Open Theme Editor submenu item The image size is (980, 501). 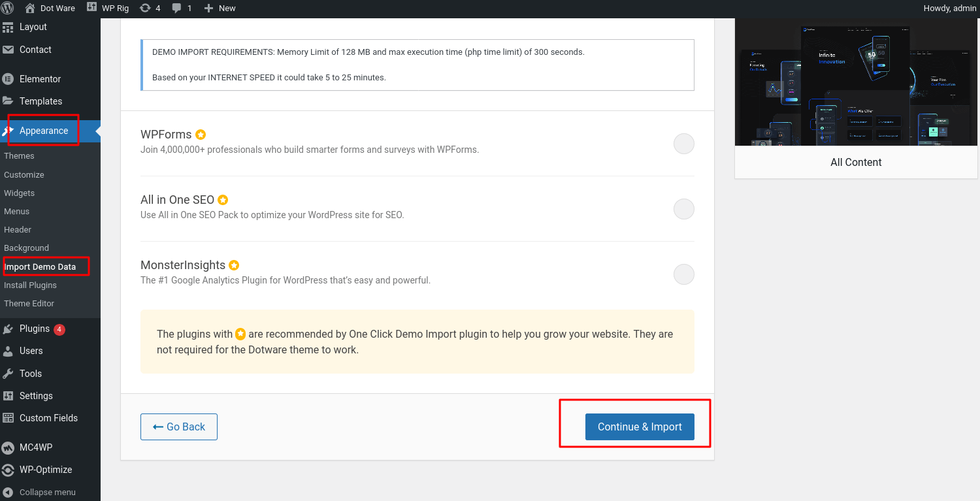click(29, 304)
